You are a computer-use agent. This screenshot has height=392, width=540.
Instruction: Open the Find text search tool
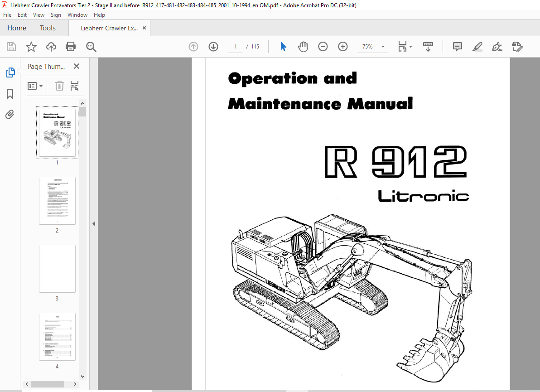click(91, 47)
